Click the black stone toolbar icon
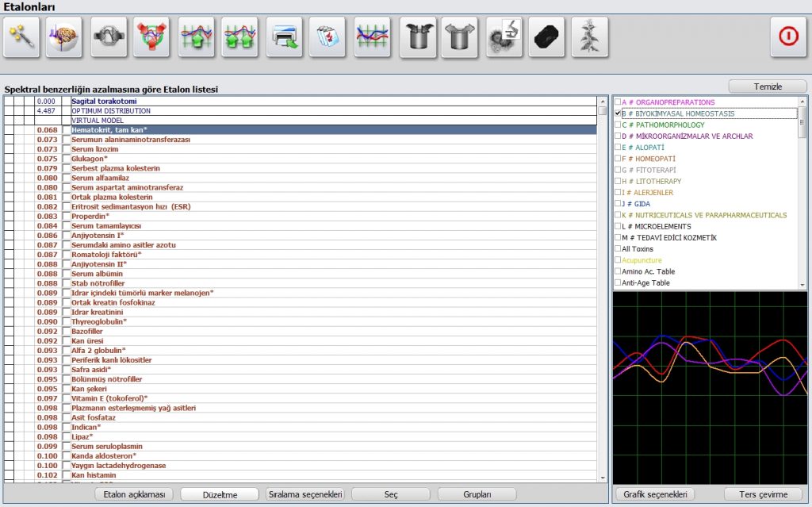Viewport: 812px width, 507px height. pos(547,37)
